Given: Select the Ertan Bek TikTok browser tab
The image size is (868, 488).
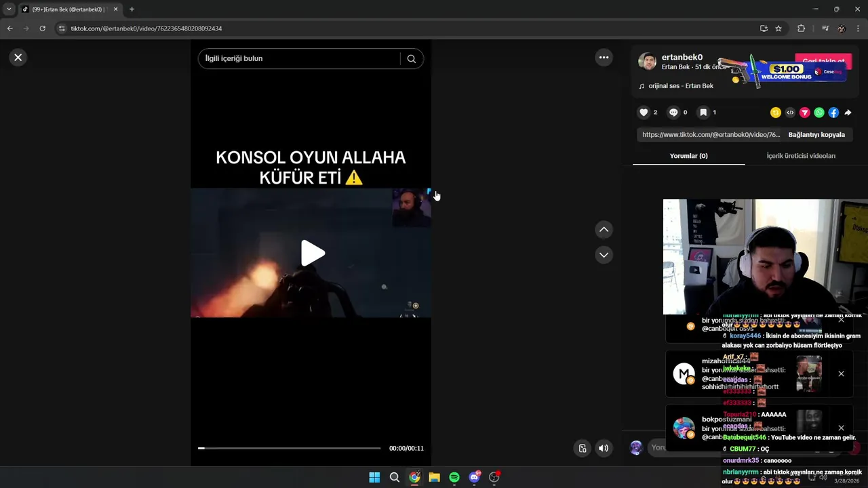Looking at the screenshot, I should pos(69,9).
